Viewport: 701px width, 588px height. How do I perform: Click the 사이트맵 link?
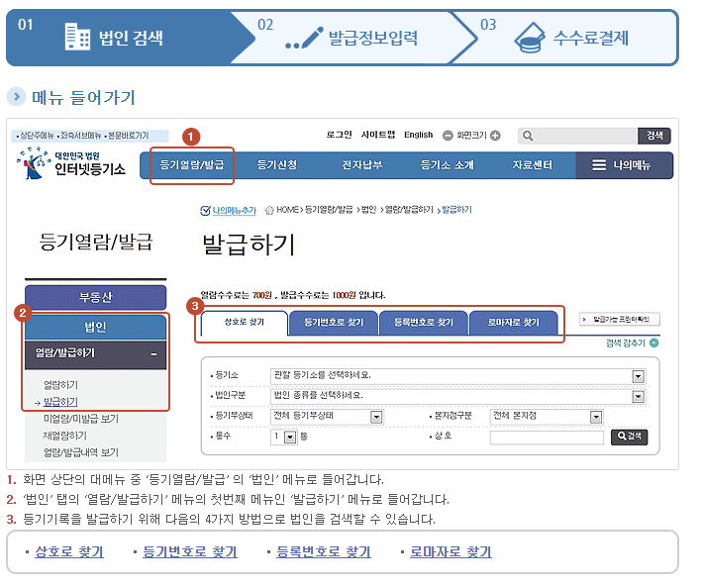coord(378,135)
